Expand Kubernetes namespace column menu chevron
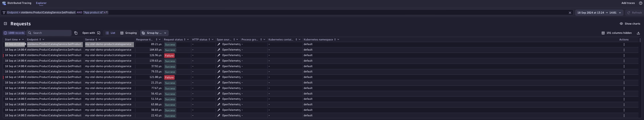This screenshot has width=644, height=120. (x=338, y=40)
